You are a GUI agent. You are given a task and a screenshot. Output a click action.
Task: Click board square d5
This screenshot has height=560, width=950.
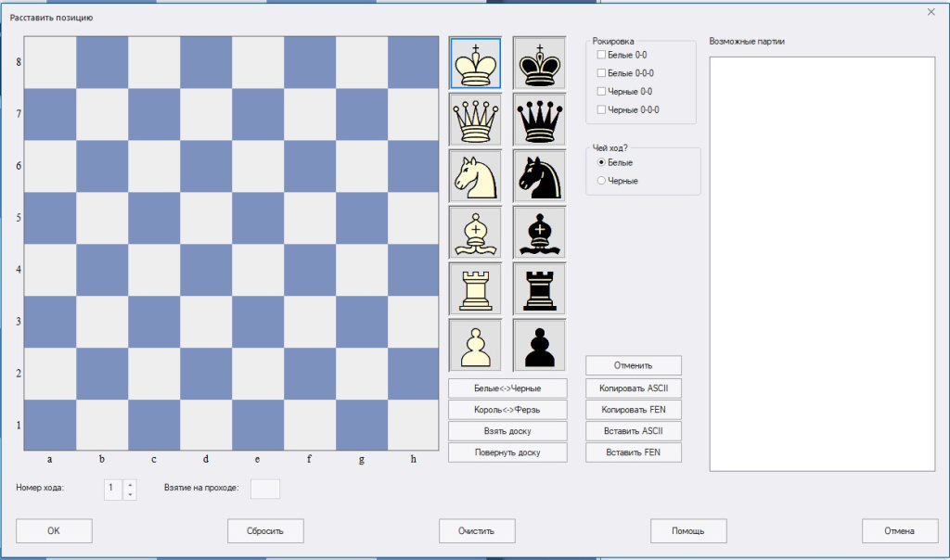[206, 218]
